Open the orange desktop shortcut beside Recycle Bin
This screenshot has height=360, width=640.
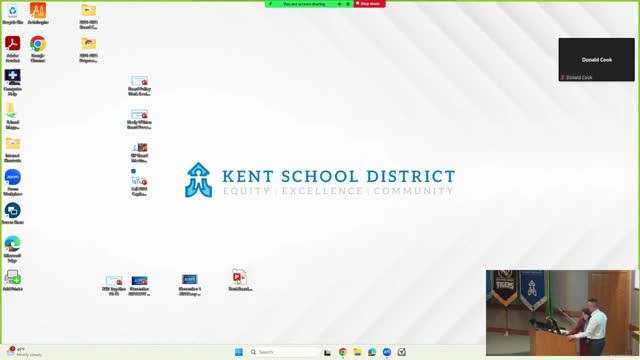[x=38, y=13]
